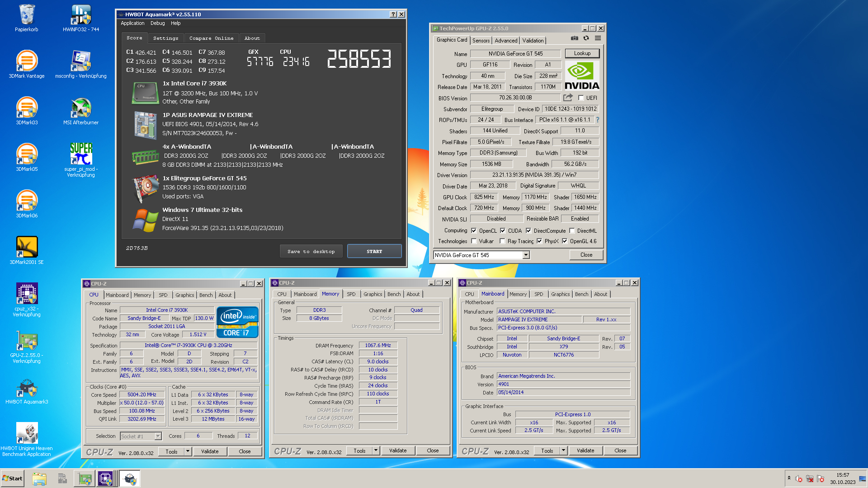Screen dimensions: 868x488
Task: Click GPU-Z taskbar icon
Action: coord(85,479)
